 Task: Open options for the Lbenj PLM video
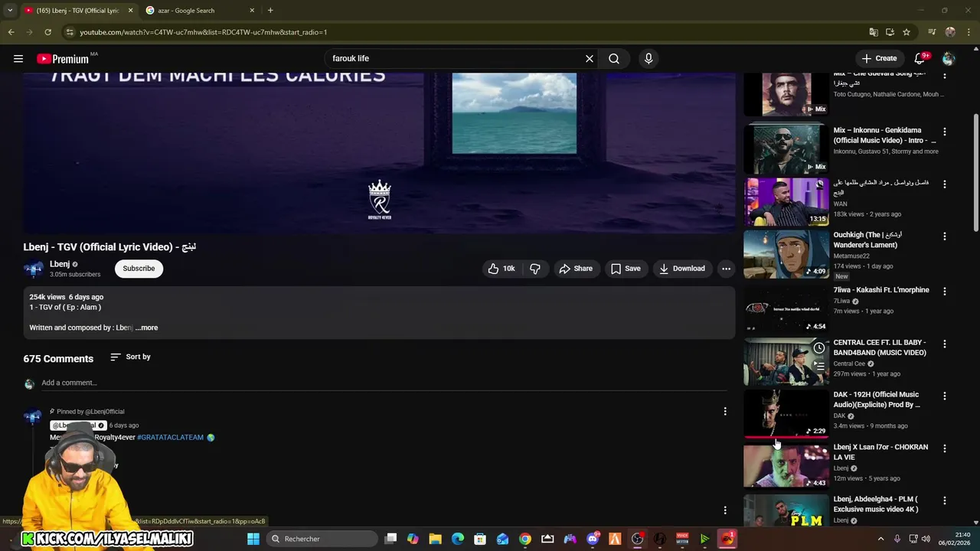tap(944, 500)
